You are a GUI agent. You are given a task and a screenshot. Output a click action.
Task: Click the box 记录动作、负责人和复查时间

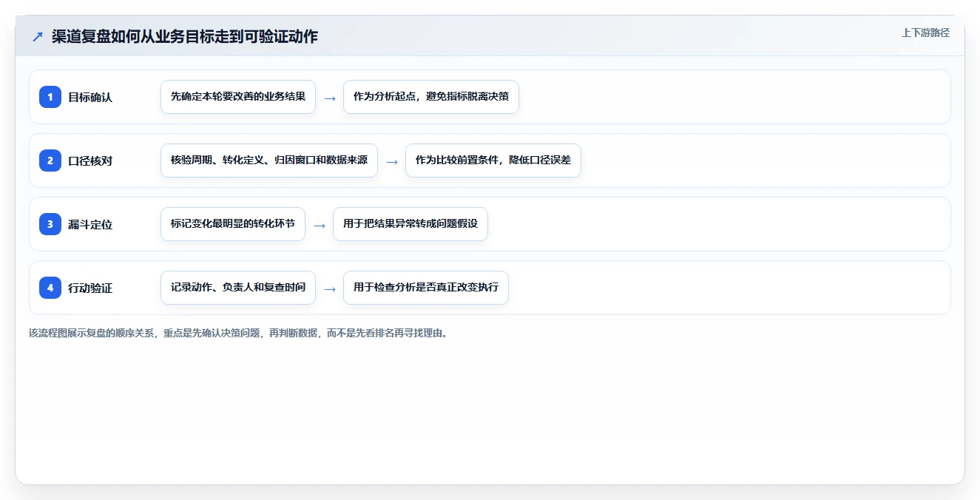click(238, 288)
